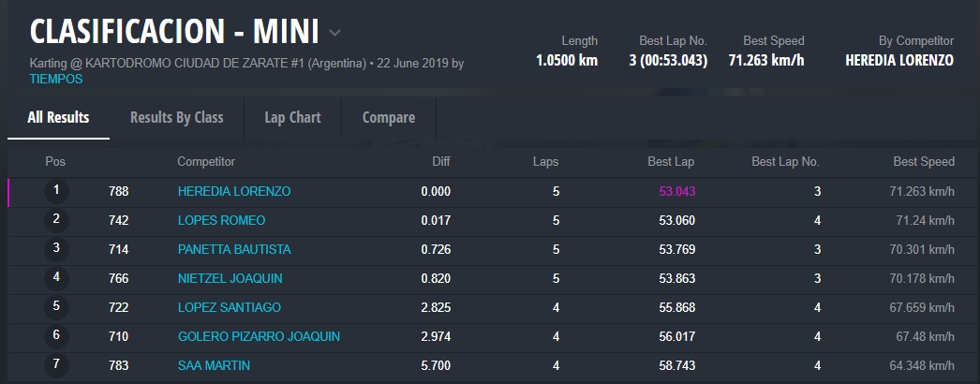Click position 1 circle badge

[56, 191]
